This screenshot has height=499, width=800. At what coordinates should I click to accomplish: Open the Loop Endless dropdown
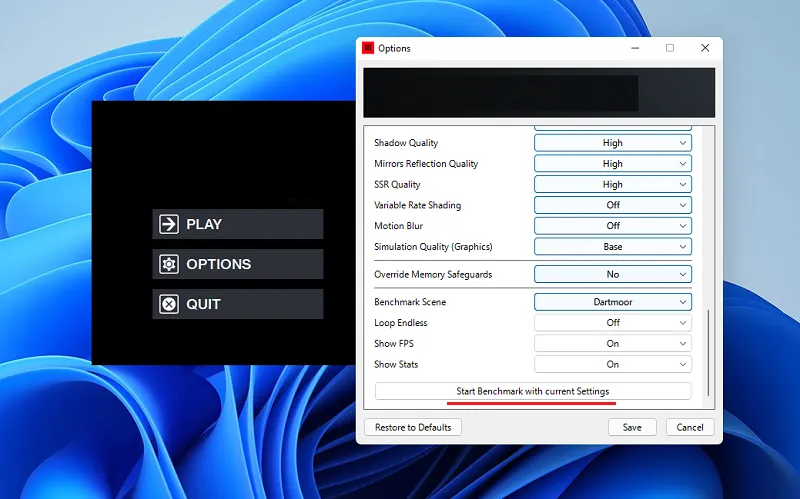pyautogui.click(x=613, y=323)
